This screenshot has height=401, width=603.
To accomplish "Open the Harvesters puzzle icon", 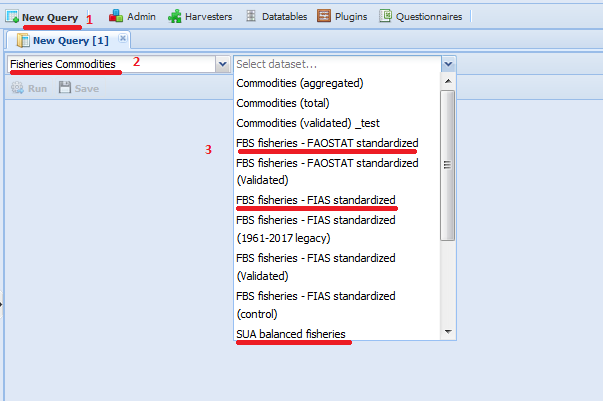I will pyautogui.click(x=175, y=16).
